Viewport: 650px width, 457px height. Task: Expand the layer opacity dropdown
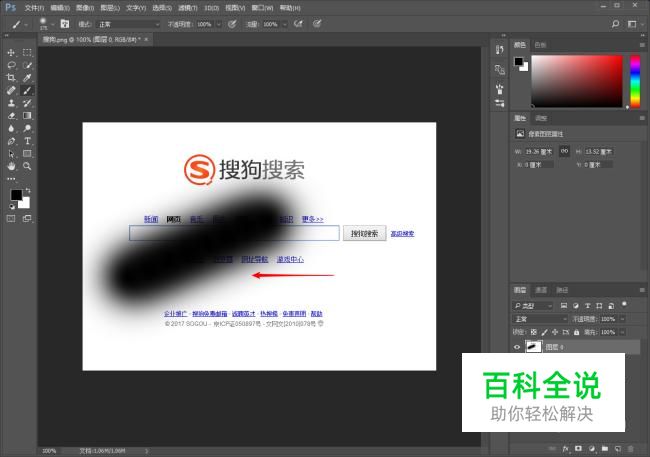622,319
